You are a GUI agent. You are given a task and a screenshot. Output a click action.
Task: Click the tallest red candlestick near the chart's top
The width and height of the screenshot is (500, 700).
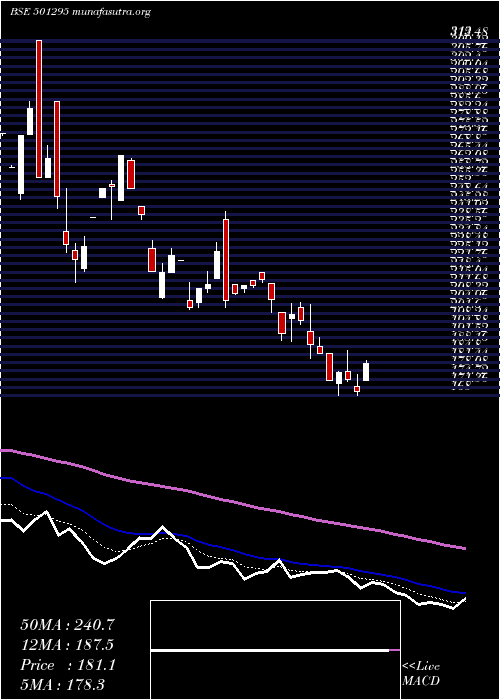tap(39, 109)
